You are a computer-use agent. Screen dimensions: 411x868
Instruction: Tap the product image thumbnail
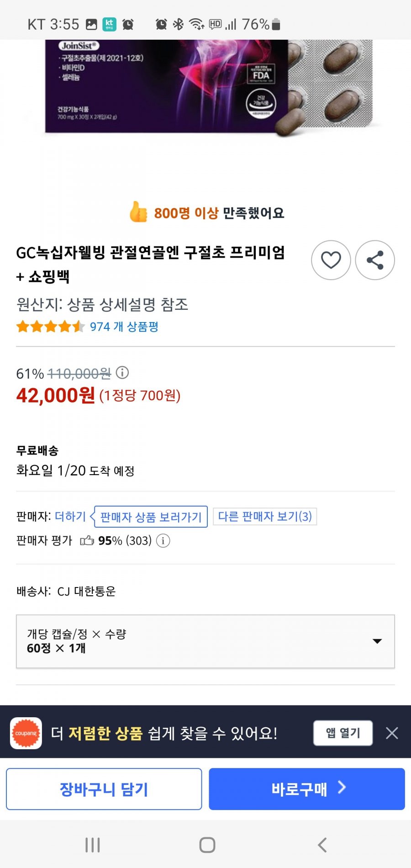(x=208, y=87)
